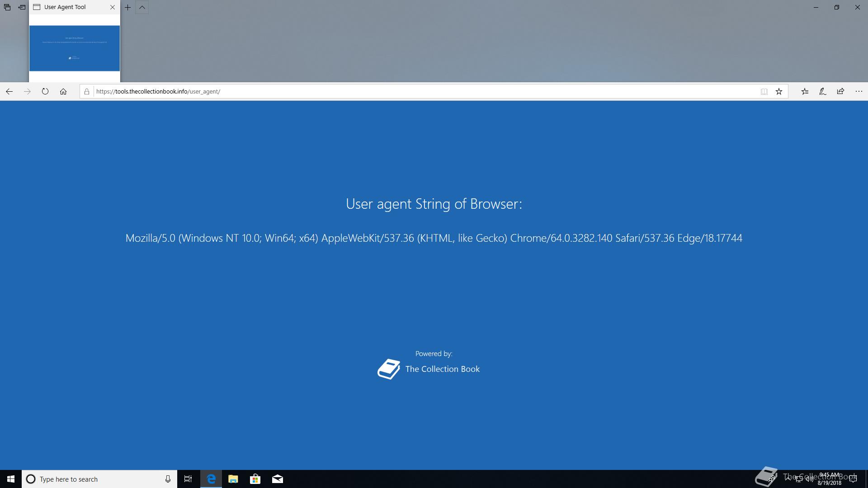
Task: Click the Refresh page icon
Action: coord(45,92)
